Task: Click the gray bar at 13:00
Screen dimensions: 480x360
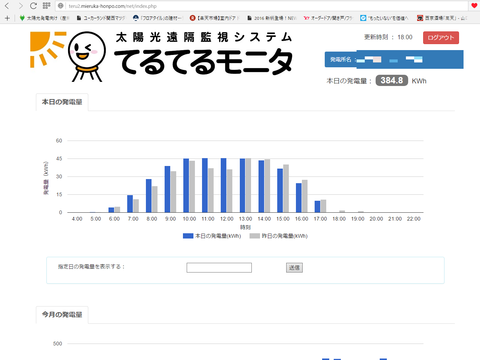Action: (248, 185)
